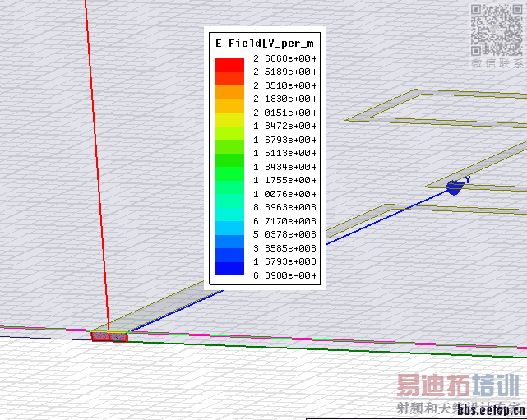The height and width of the screenshot is (420, 527).
Task: Click the WeChat QR code image
Action: [x=497, y=30]
